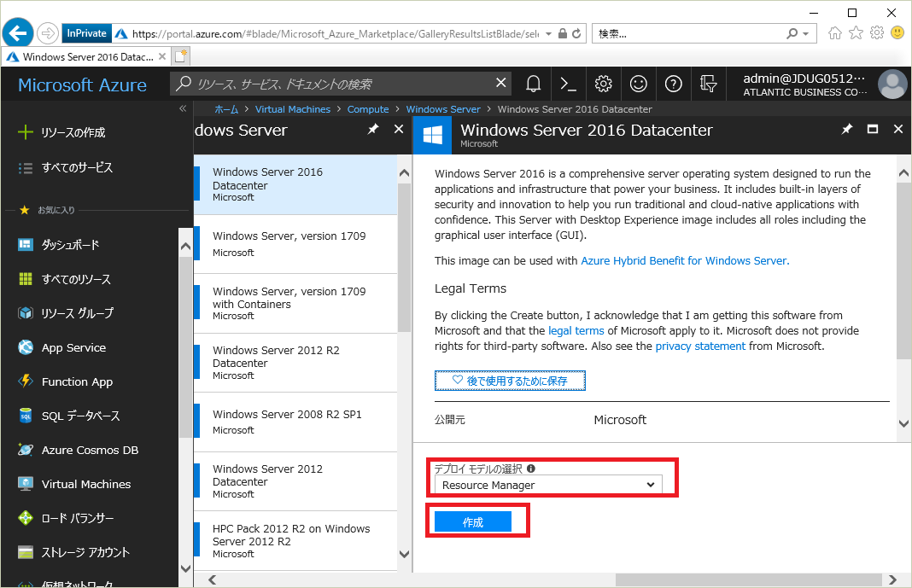Open Virtual Machines in the left menu
The image size is (912, 588).
pyautogui.click(x=85, y=484)
